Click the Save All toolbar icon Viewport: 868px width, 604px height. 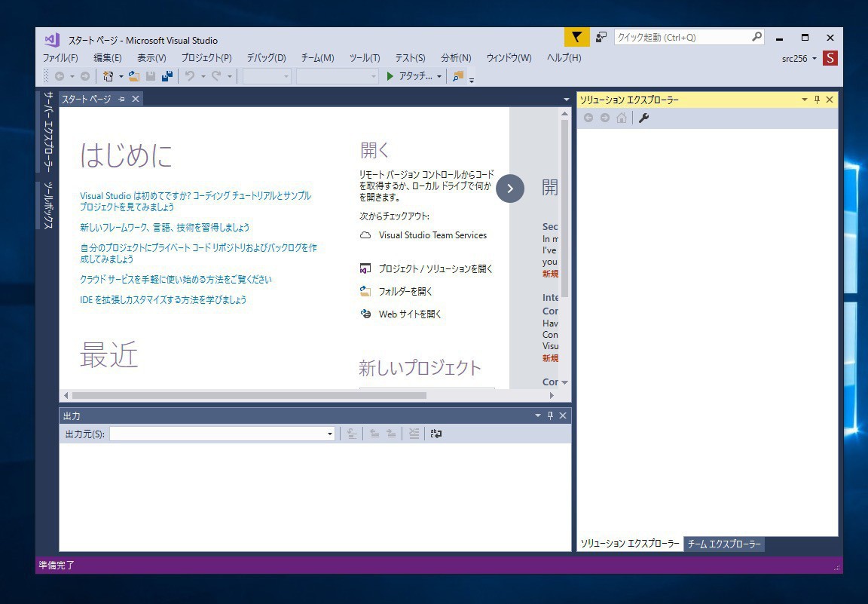pyautogui.click(x=167, y=76)
